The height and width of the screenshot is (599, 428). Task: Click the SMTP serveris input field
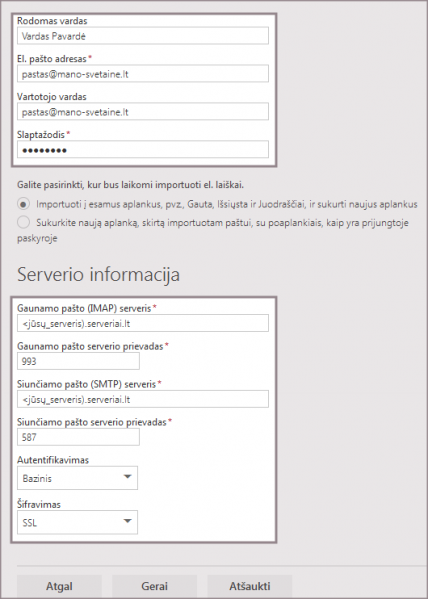tap(143, 400)
